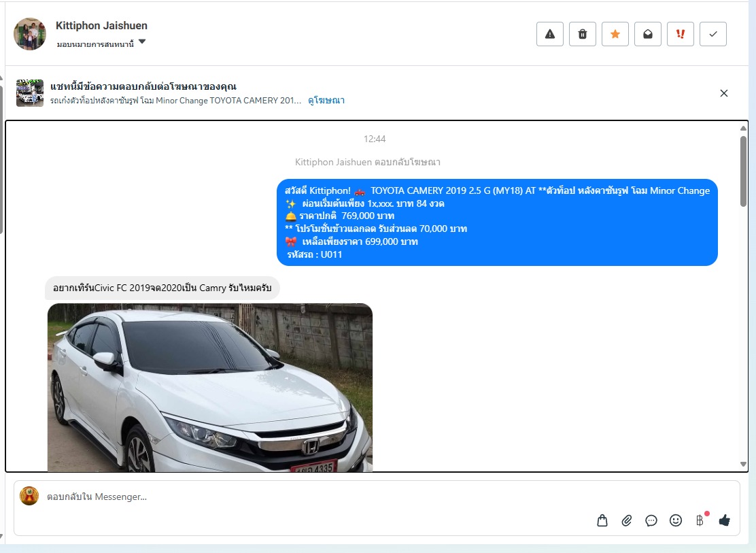Open the emoji smiley picker

[x=676, y=520]
